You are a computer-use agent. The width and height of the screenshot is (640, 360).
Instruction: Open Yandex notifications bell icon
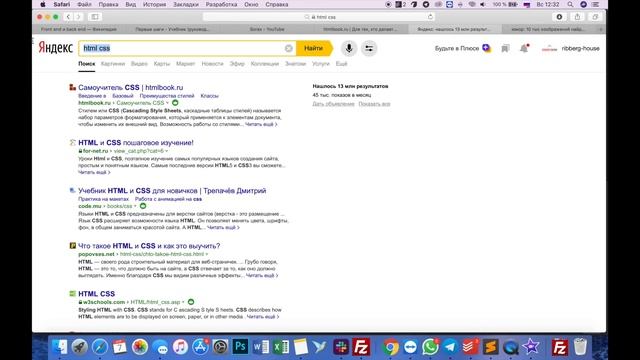point(524,48)
